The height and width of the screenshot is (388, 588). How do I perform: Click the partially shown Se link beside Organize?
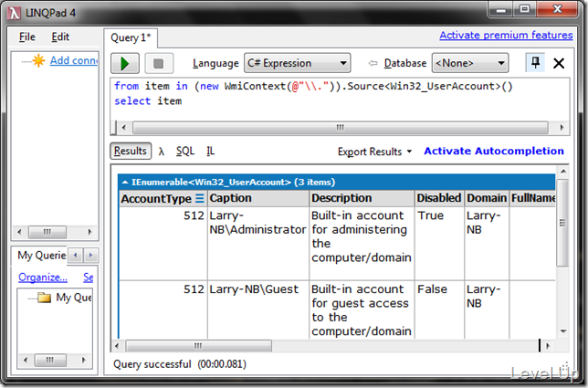(89, 278)
